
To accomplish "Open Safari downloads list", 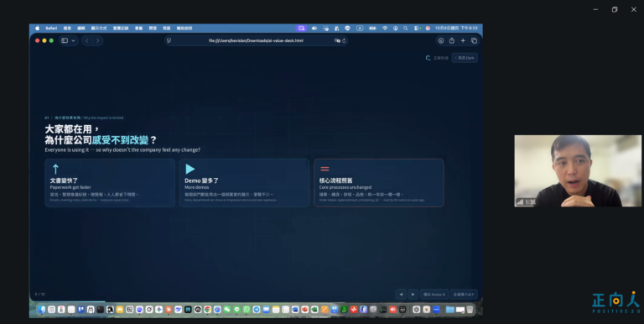I will pos(441,40).
